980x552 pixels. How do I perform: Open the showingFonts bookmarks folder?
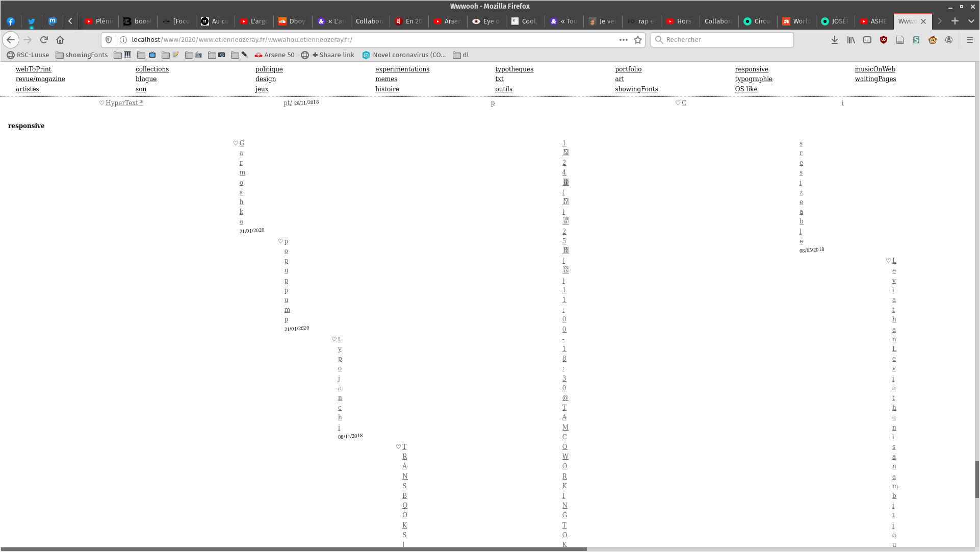coord(82,55)
